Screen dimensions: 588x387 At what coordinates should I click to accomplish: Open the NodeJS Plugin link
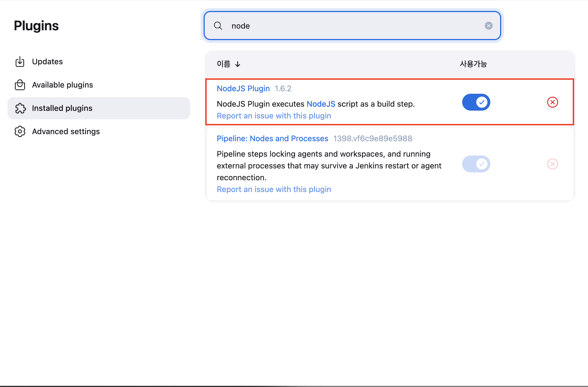pyautogui.click(x=243, y=88)
